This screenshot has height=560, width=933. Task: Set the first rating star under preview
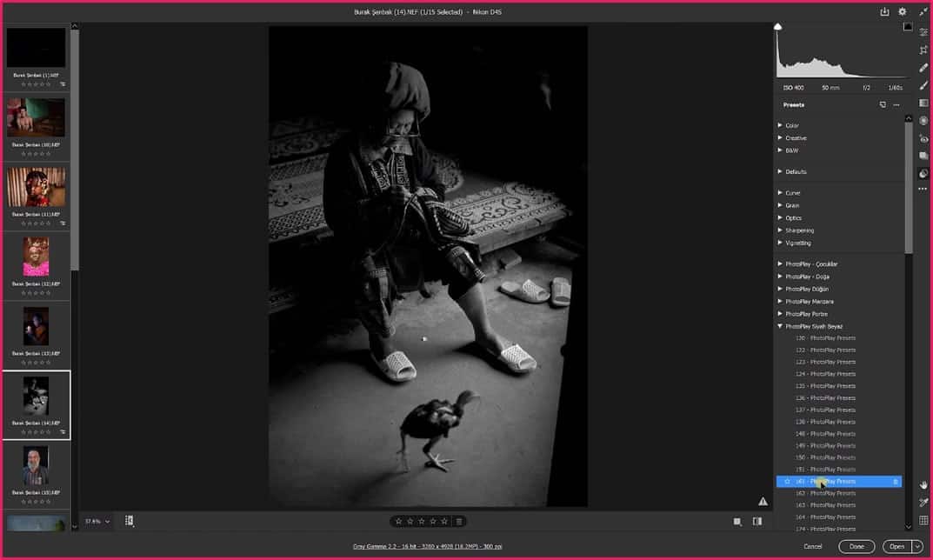(398, 522)
